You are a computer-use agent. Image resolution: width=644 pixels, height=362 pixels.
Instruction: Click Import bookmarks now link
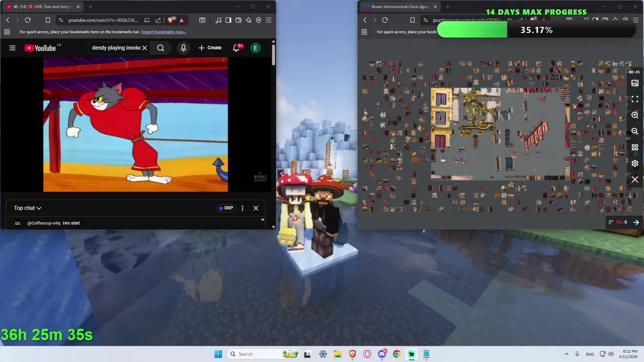click(164, 32)
